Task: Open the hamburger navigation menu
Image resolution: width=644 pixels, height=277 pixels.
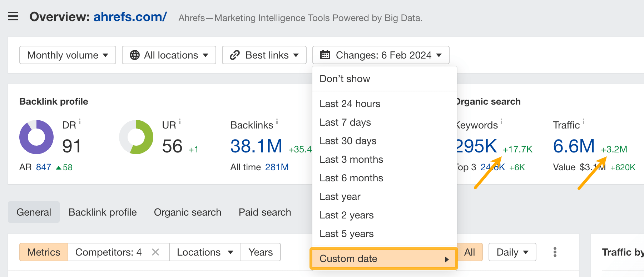Action: point(13,16)
